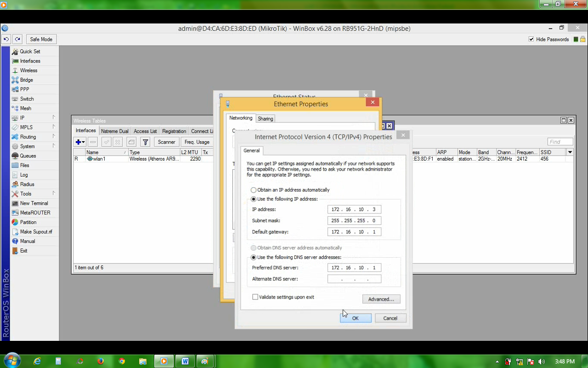Click the filter funnel icon
This screenshot has width=588, height=368.
pyautogui.click(x=145, y=142)
